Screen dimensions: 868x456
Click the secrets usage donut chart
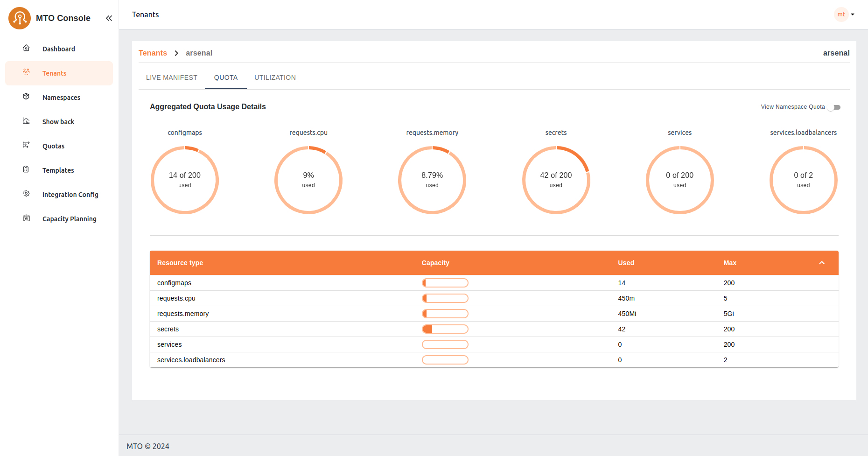pyautogui.click(x=556, y=180)
